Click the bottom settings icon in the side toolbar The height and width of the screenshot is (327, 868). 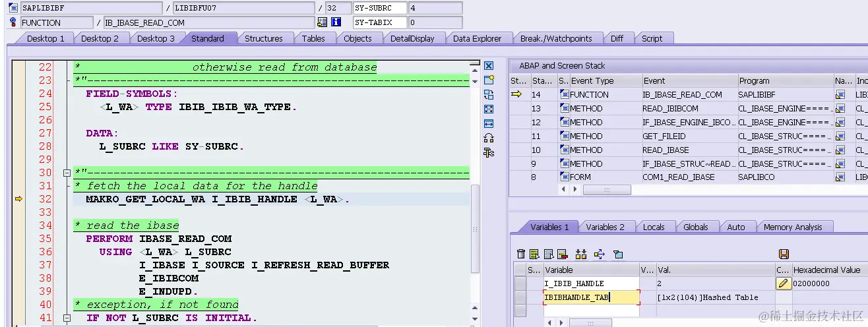[x=489, y=153]
